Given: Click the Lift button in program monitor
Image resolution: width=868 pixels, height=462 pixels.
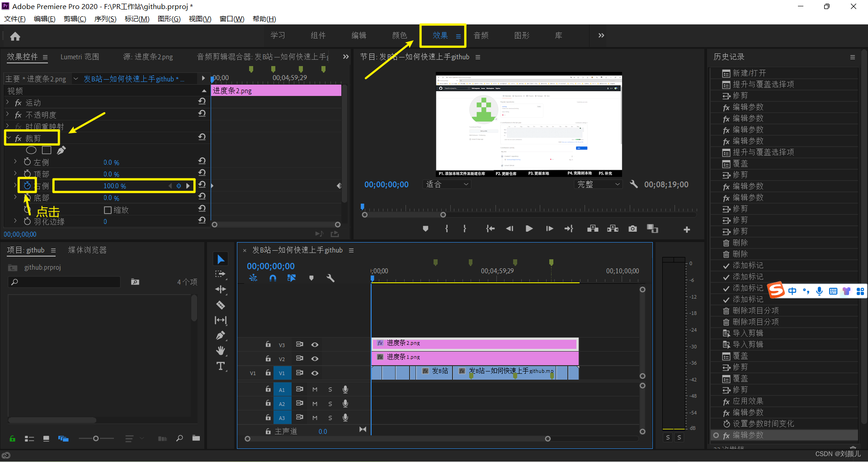Looking at the screenshot, I should pos(593,229).
